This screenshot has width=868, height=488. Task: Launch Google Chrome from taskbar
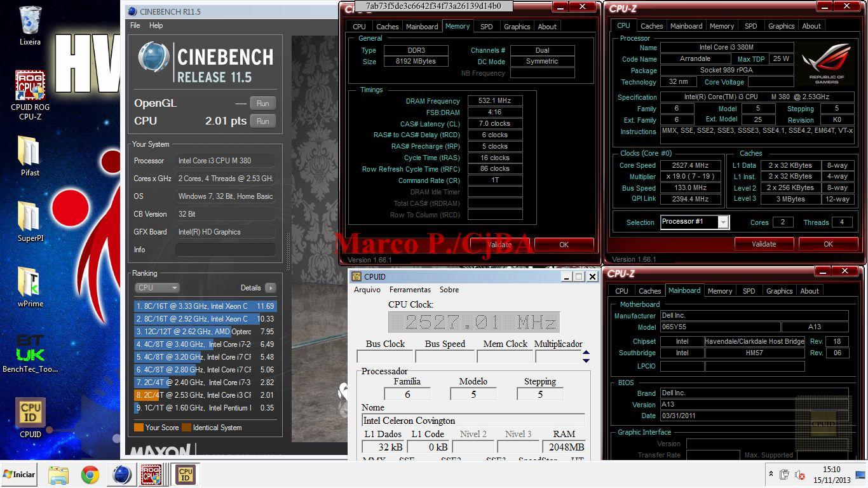pos(90,475)
